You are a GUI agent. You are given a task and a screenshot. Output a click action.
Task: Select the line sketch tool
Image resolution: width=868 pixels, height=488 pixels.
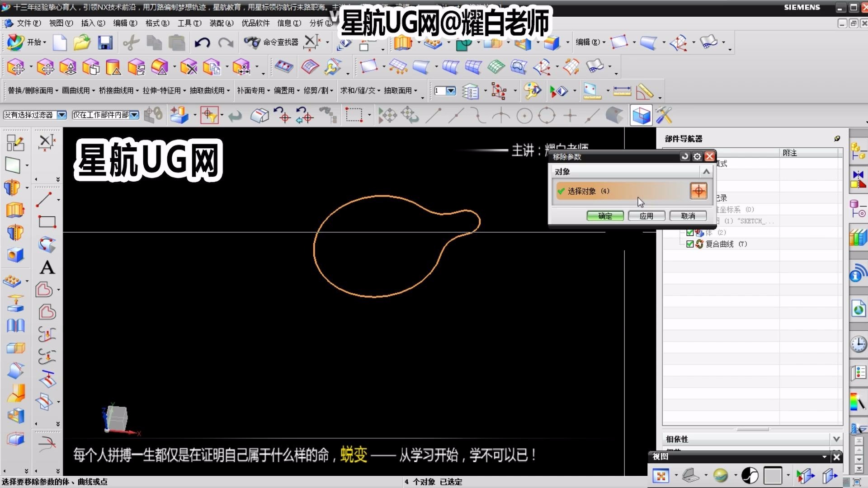tap(44, 199)
